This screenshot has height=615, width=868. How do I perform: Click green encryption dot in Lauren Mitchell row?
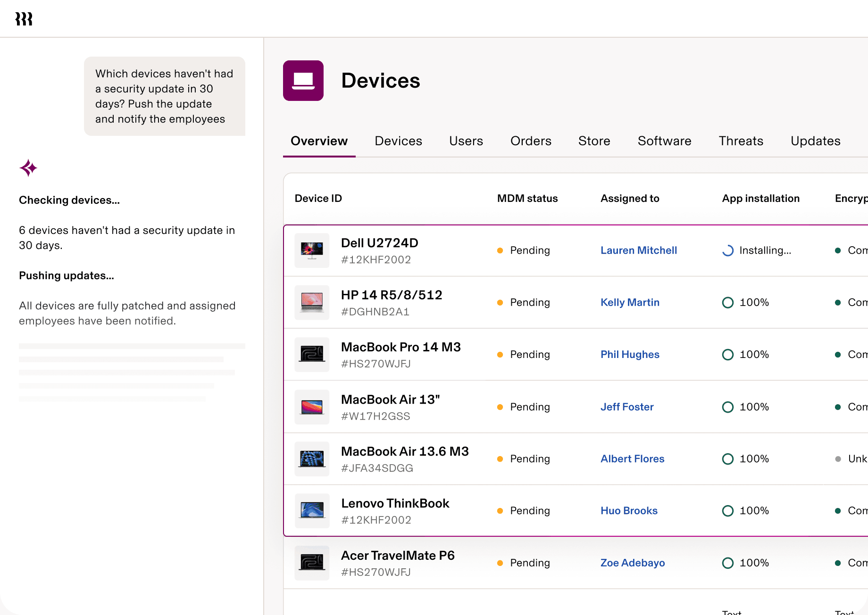point(838,250)
